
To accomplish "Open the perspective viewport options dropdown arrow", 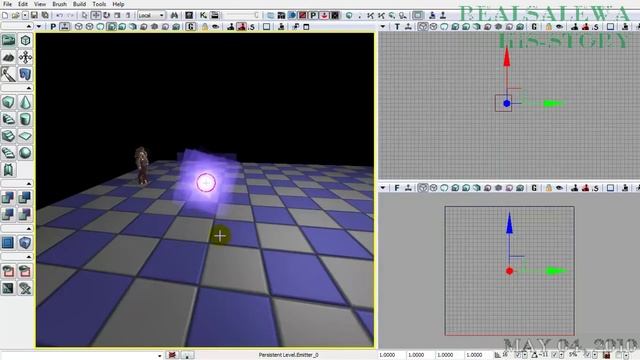I will tap(39, 27).
